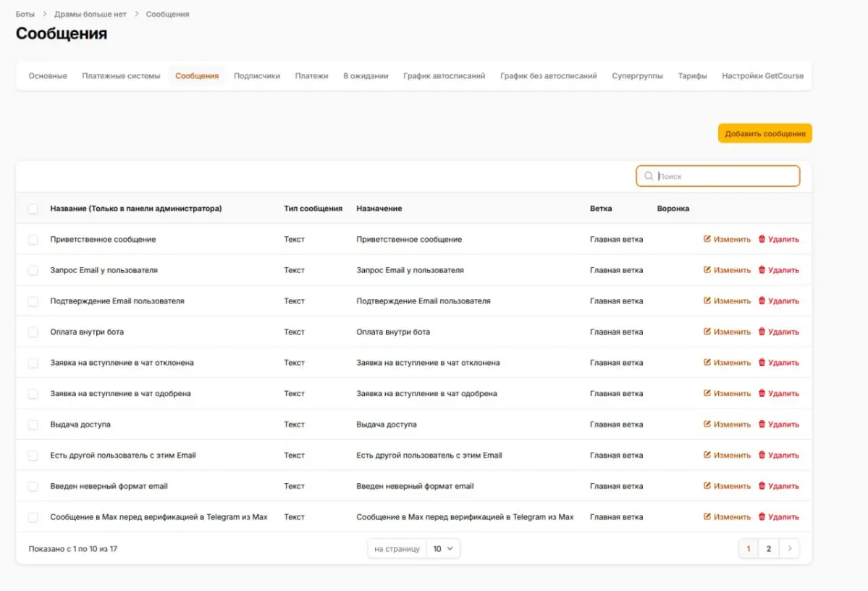Switch to Супергруппы tab

637,76
